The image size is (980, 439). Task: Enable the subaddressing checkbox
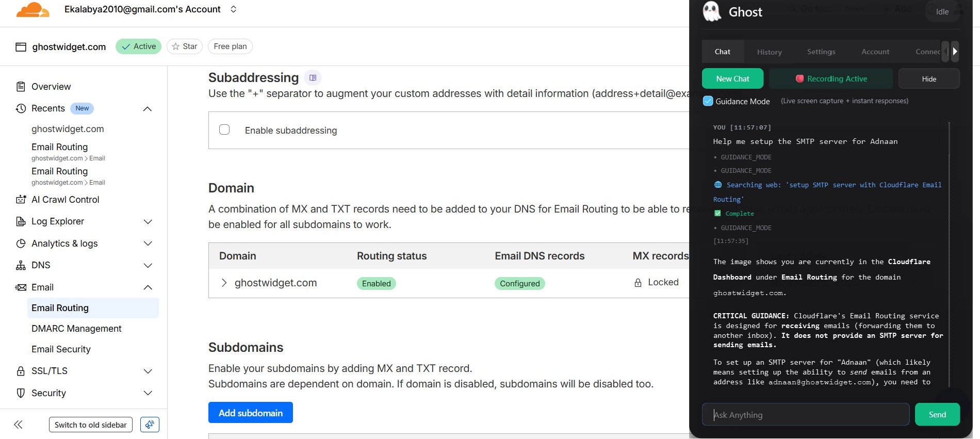(224, 130)
